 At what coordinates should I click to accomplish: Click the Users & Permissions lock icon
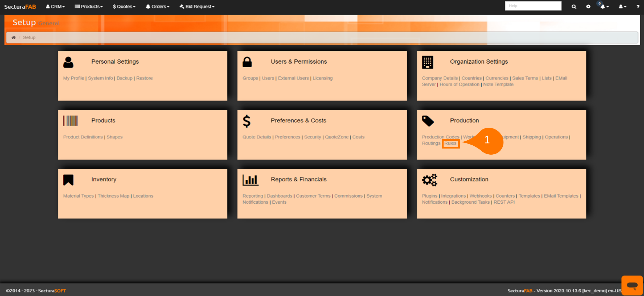click(247, 62)
